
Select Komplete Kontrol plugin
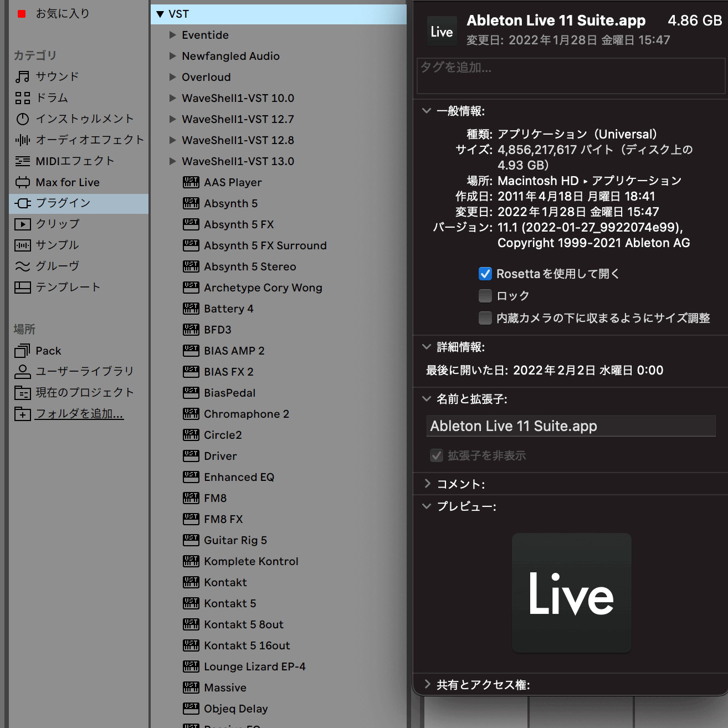251,561
